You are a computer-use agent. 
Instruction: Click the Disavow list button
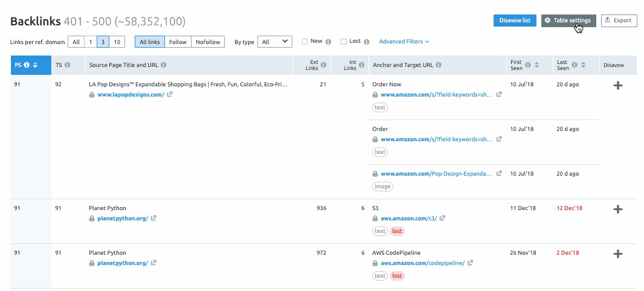(515, 21)
